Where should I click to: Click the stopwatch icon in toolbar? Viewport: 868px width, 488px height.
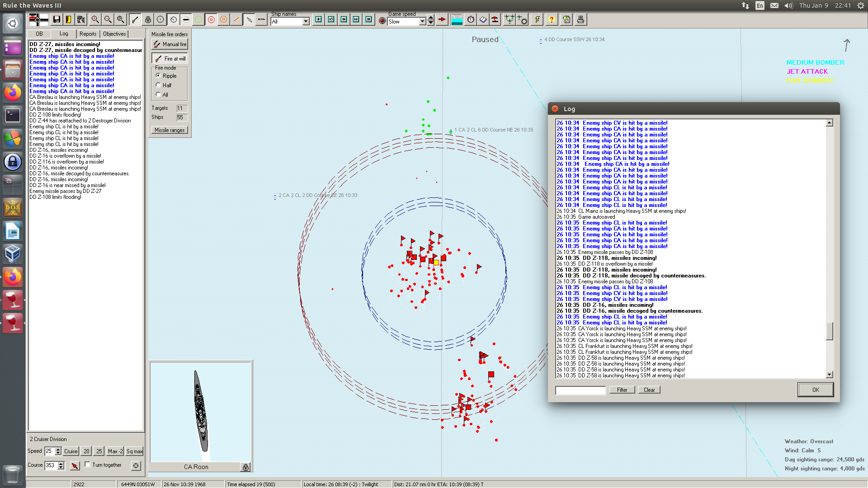(x=471, y=19)
